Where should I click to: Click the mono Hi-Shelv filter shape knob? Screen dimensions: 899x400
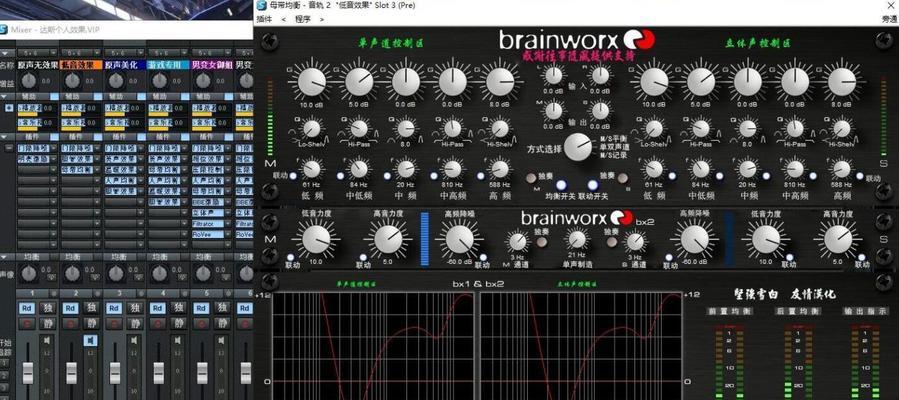pyautogui.click(x=499, y=128)
